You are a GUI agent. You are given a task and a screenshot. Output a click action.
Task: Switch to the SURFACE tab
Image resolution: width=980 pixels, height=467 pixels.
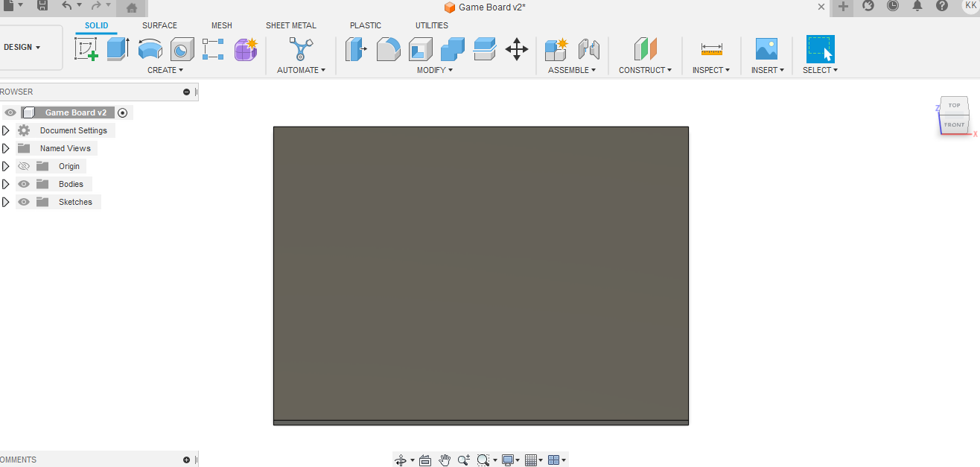click(159, 25)
